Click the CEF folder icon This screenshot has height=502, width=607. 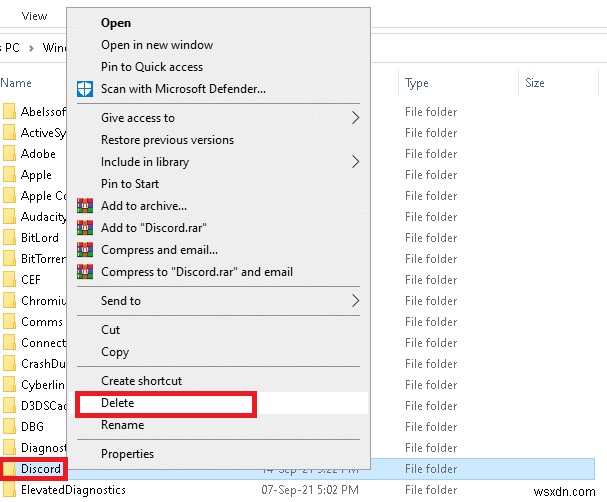point(9,280)
